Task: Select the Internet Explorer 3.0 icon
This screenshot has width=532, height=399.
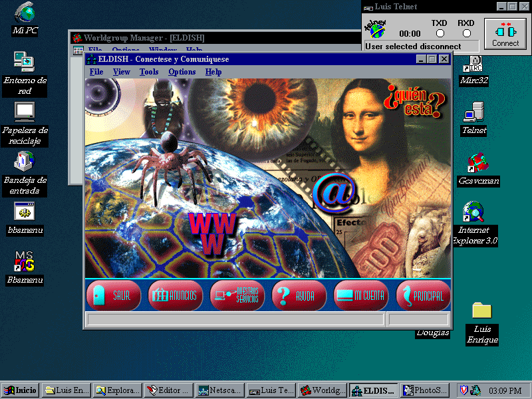Action: (x=473, y=211)
